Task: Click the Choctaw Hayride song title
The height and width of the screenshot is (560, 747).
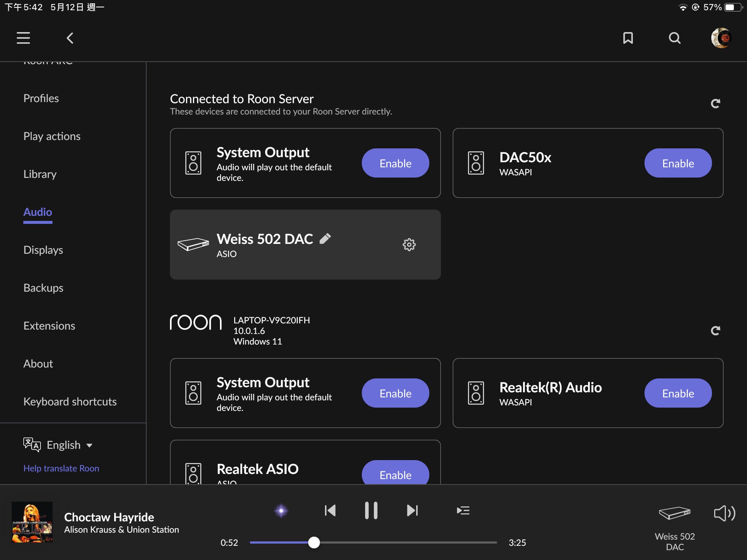Action: click(x=109, y=517)
